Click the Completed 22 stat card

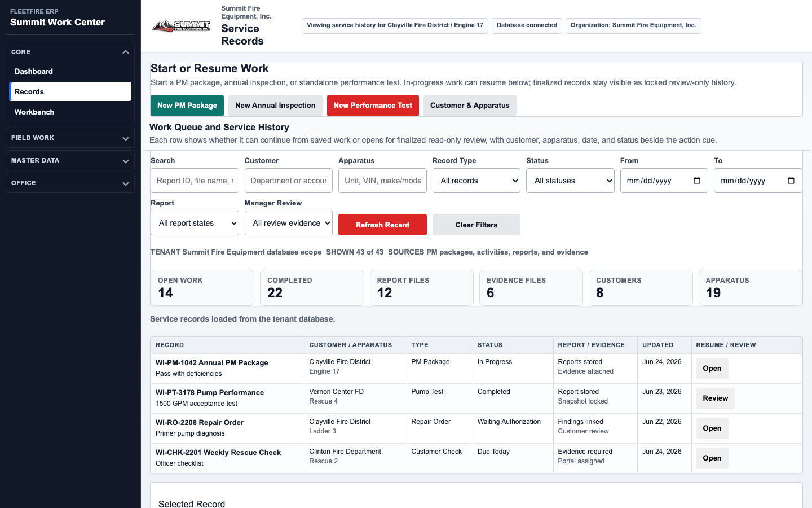[x=312, y=288]
